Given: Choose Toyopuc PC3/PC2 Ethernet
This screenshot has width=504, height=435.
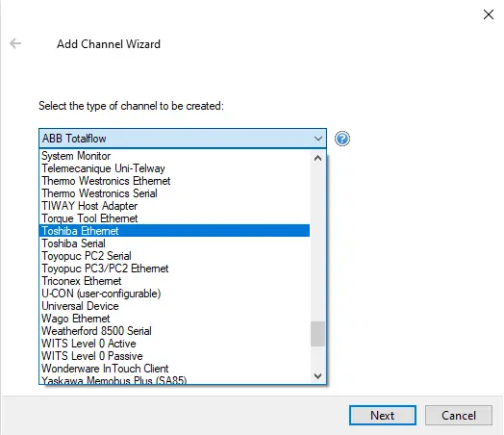Looking at the screenshot, I should coord(174,269).
